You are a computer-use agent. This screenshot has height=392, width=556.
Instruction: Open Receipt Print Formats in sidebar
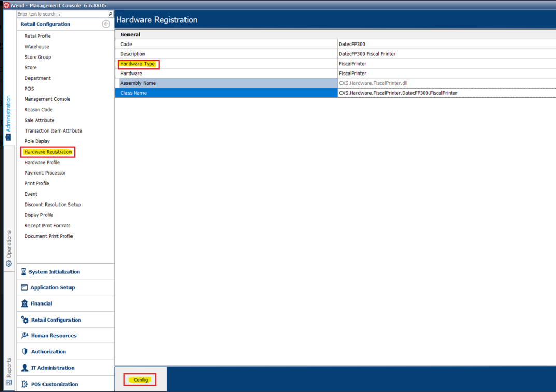point(48,226)
